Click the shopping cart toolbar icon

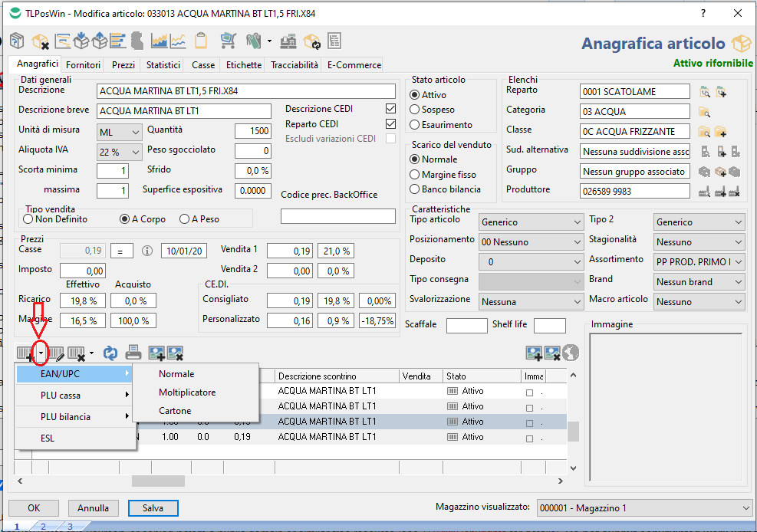point(228,41)
